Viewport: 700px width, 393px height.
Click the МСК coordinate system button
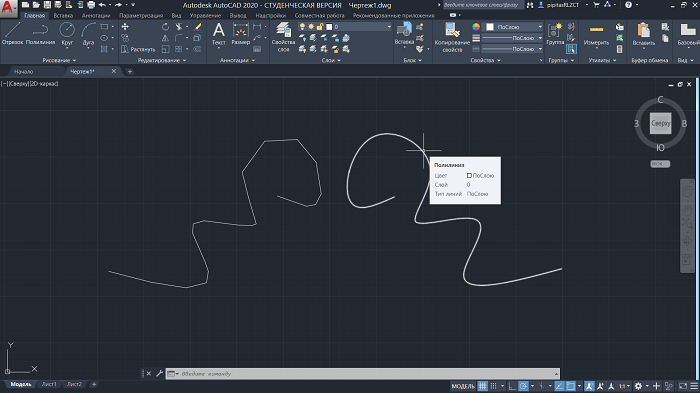point(660,164)
